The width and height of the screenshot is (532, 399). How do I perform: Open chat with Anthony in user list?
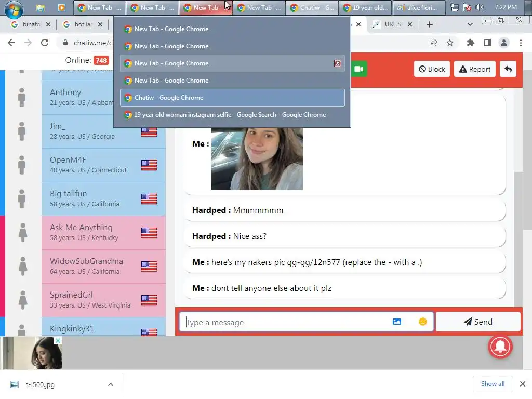(78, 97)
